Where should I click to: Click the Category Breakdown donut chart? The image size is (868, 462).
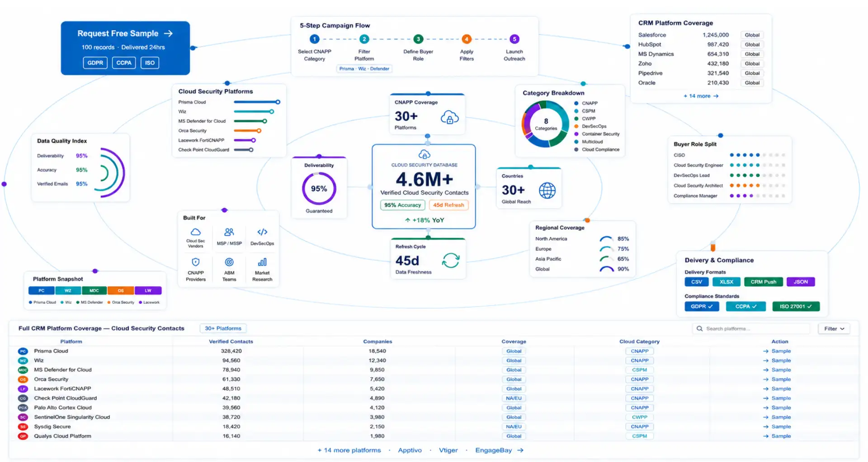coord(546,124)
